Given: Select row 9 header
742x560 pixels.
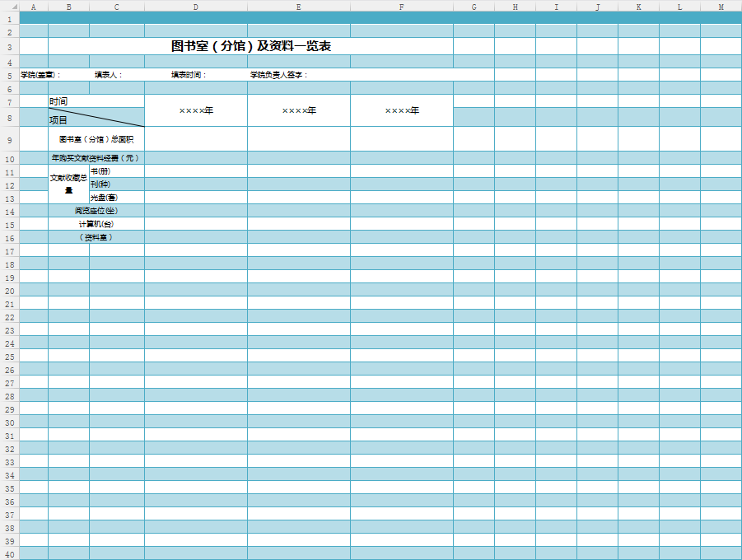Looking at the screenshot, I should pos(9,139).
